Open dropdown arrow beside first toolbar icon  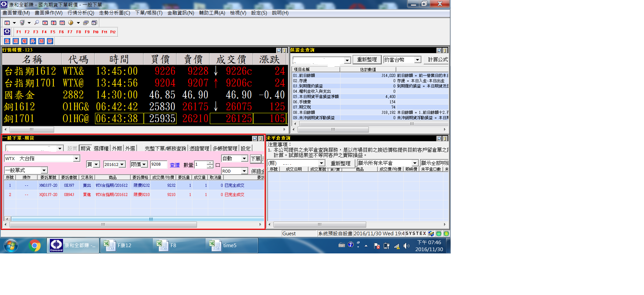click(x=14, y=23)
